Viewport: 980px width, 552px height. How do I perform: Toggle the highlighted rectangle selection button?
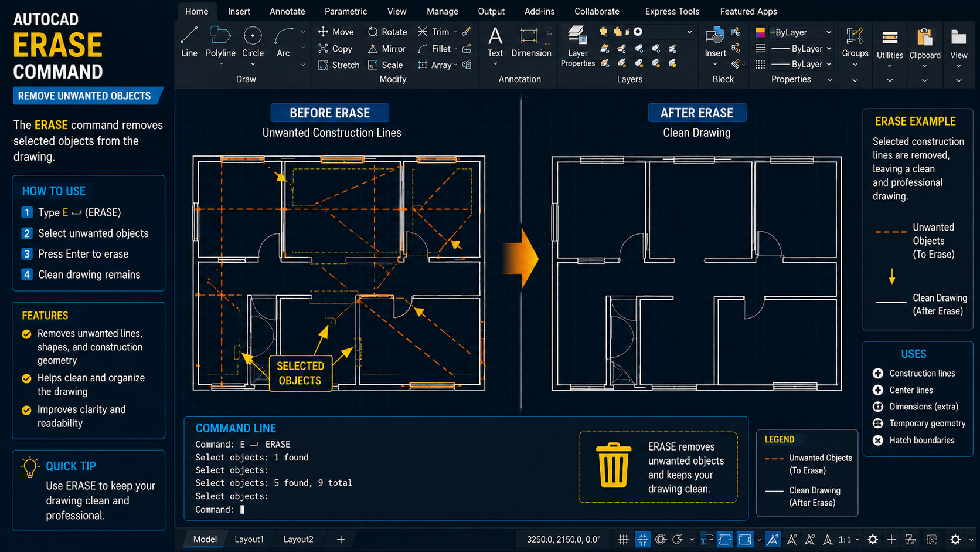[x=745, y=539]
